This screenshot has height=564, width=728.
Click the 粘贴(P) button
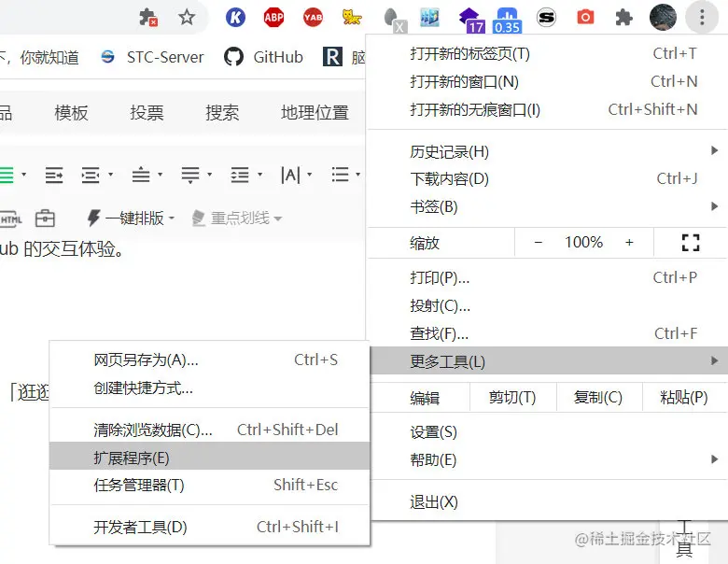tap(684, 398)
